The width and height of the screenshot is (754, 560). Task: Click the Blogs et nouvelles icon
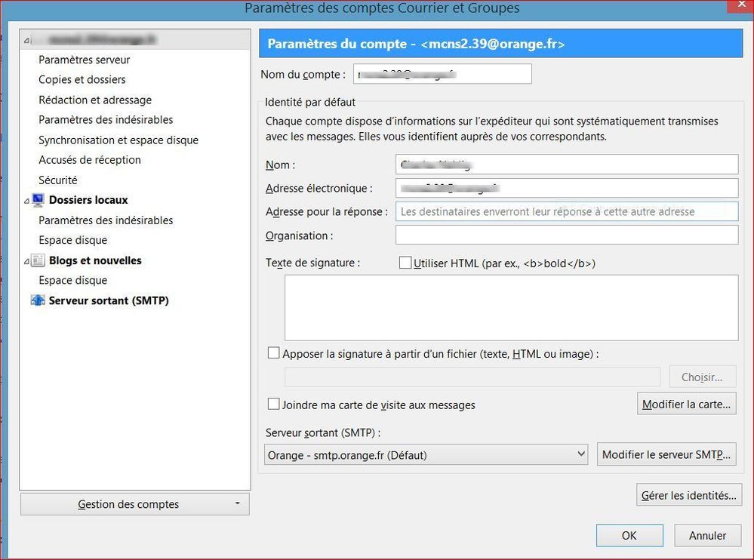(37, 260)
